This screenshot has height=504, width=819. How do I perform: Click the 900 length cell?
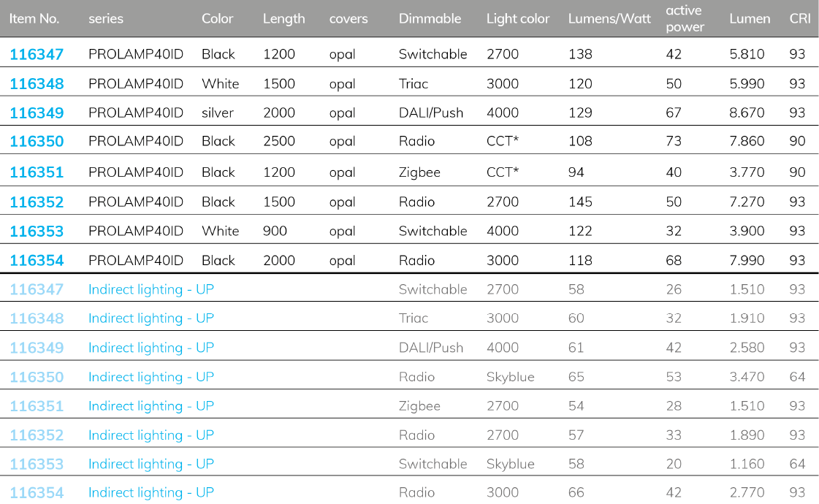tap(275, 232)
